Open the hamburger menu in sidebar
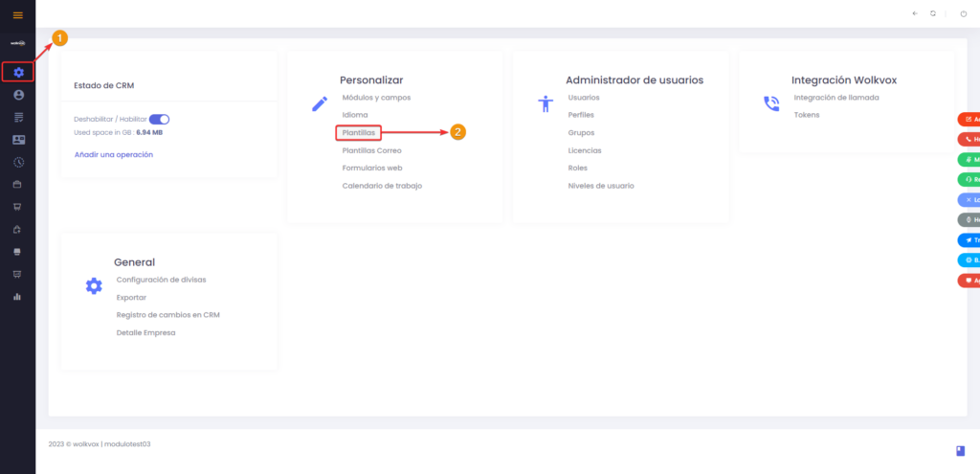 point(17,15)
